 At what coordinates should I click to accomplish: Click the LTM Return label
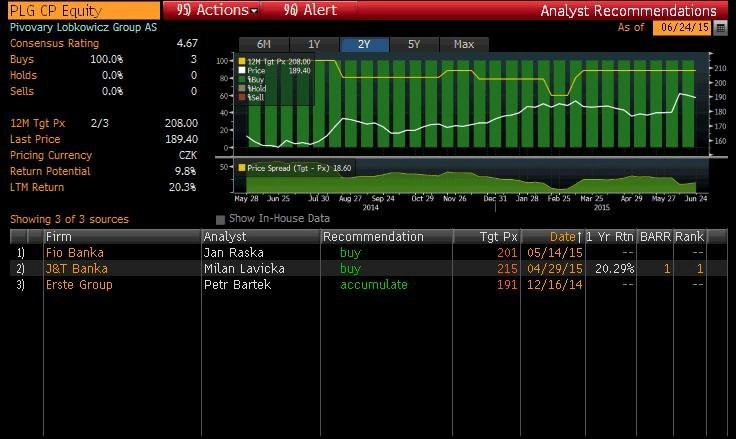point(37,187)
